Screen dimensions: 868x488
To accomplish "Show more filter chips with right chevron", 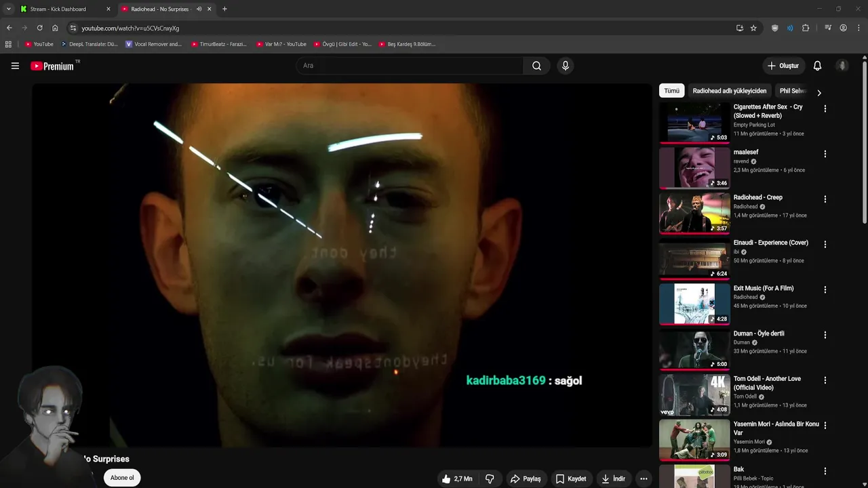I will (818, 93).
